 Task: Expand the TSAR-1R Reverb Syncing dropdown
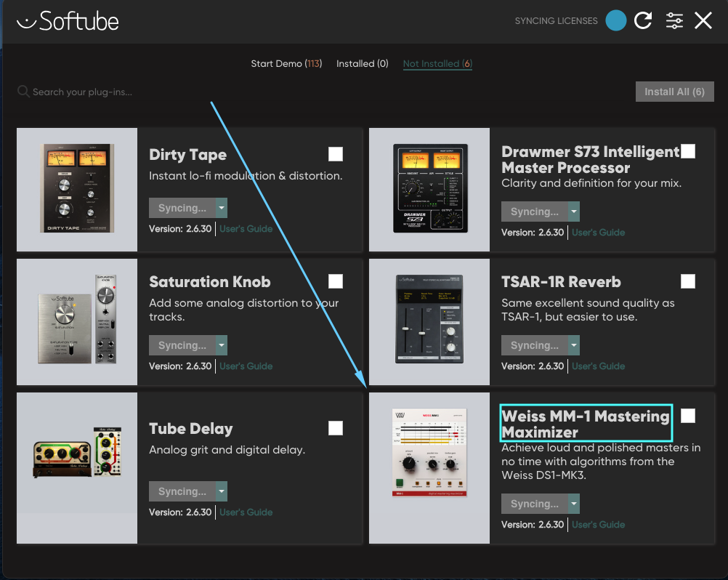574,345
